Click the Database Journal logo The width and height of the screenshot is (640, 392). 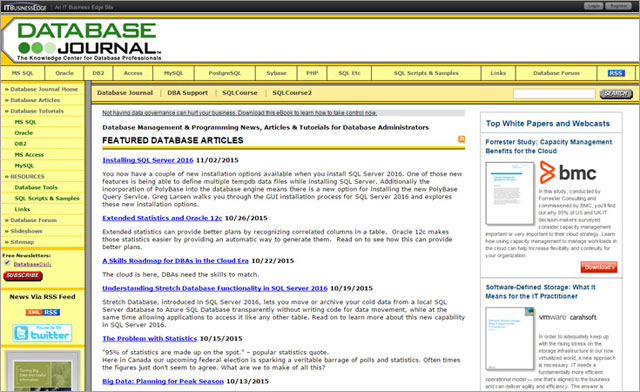click(x=89, y=41)
